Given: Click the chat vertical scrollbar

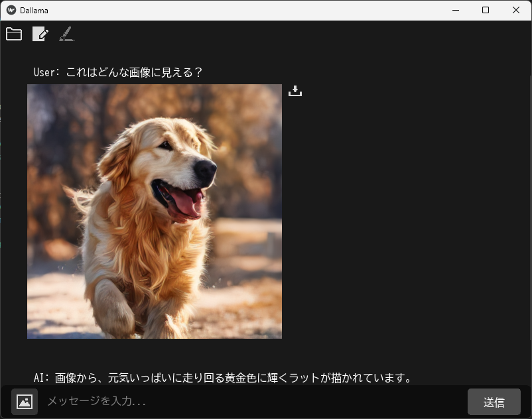Looking at the screenshot, I should [530, 207].
